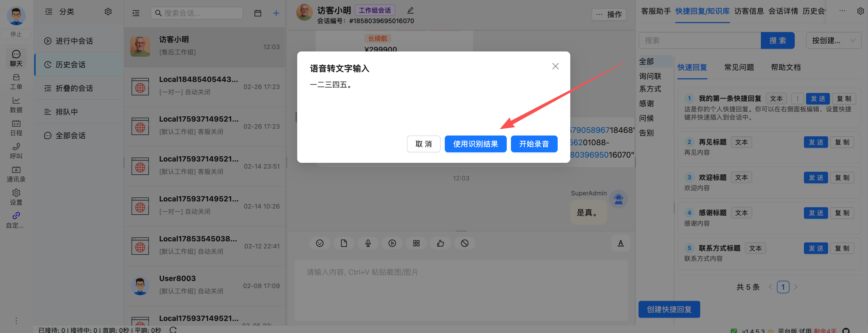Open the emoji picker icon
The image size is (868, 333).
[320, 243]
